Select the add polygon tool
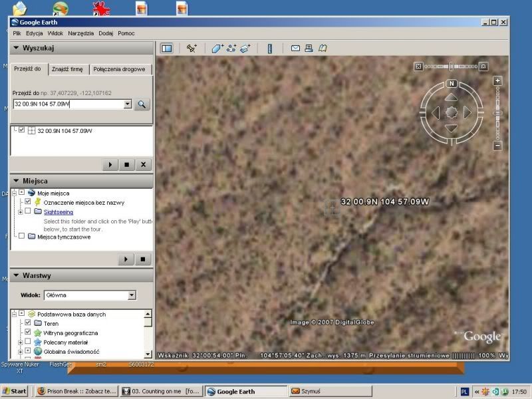Viewport: 532px width, 399px height. click(217, 48)
